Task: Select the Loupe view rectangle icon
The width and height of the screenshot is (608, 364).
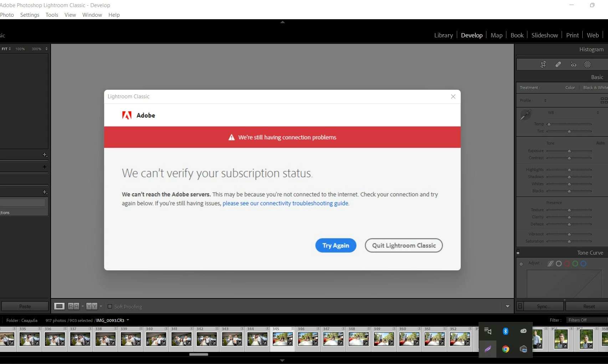Action: [x=59, y=306]
